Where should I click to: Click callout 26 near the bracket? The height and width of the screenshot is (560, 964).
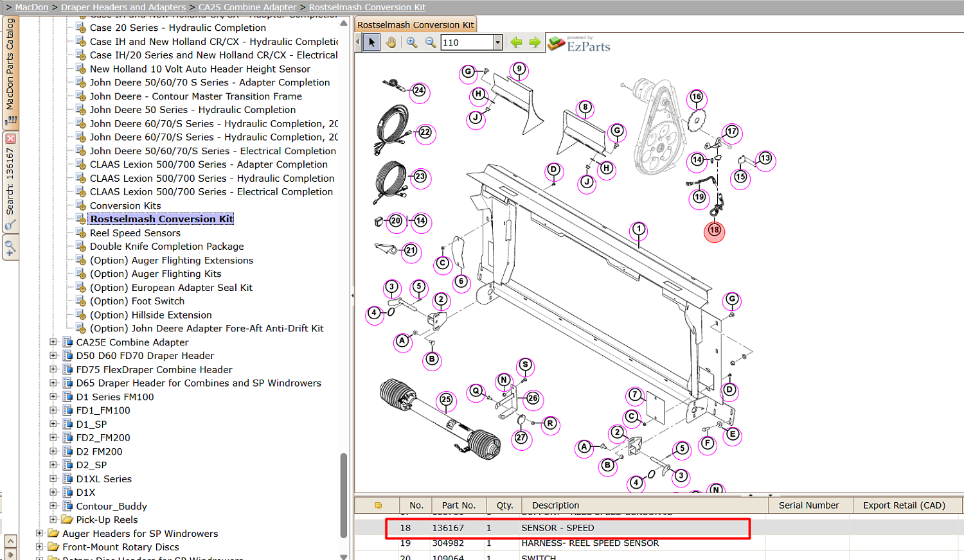533,399
